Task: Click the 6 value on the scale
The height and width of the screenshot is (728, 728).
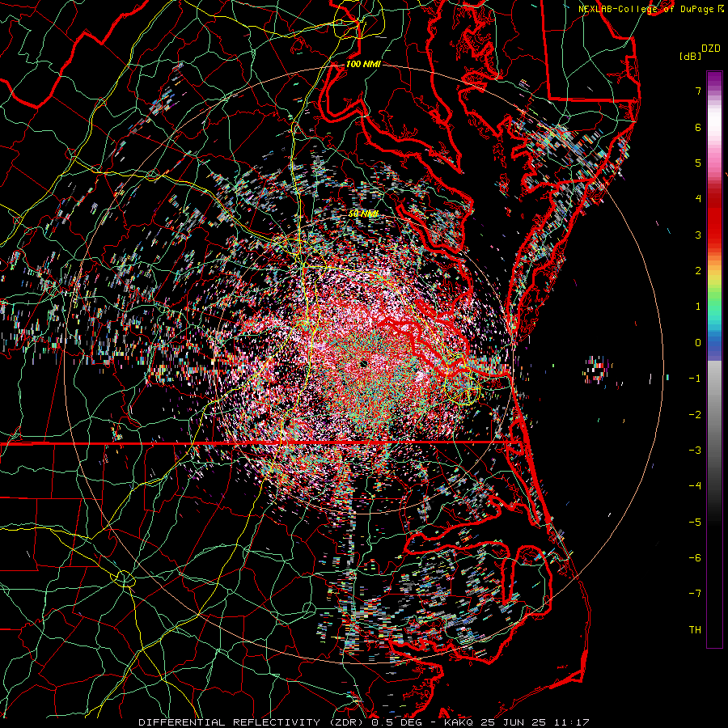Action: point(698,127)
